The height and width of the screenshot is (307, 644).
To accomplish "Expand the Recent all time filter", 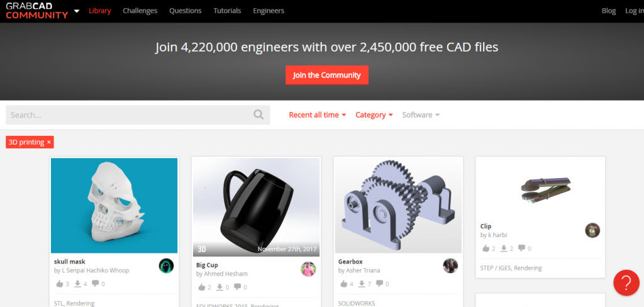I will 318,114.
